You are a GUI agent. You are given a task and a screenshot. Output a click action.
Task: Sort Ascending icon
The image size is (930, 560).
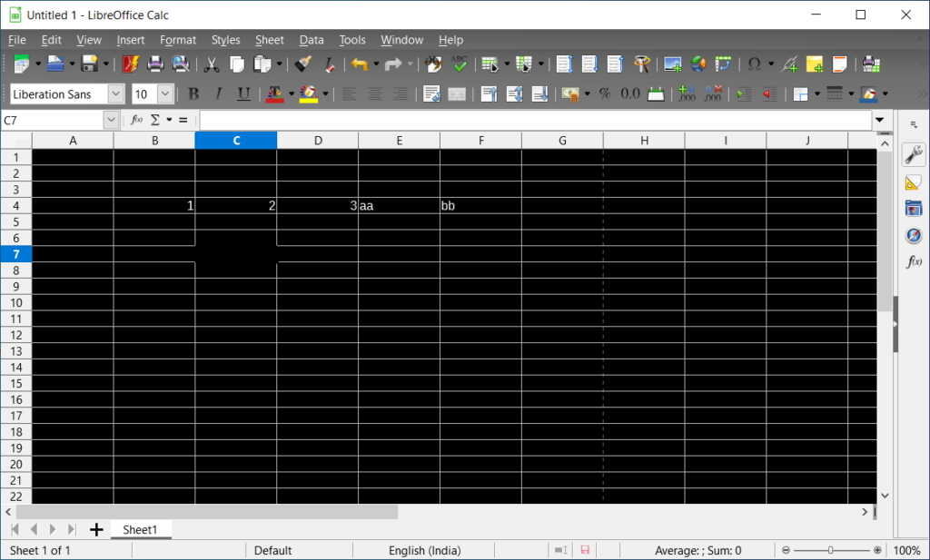click(590, 64)
